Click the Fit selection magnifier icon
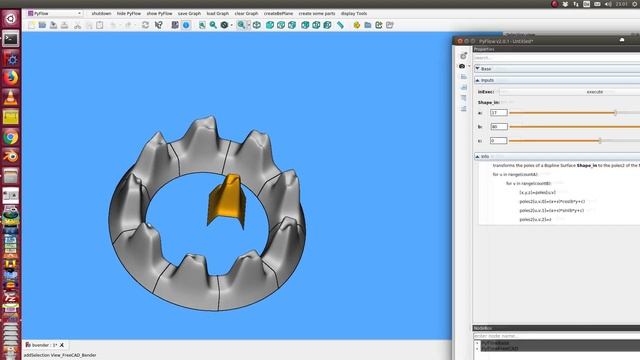This screenshot has width=640, height=360. coord(213,25)
